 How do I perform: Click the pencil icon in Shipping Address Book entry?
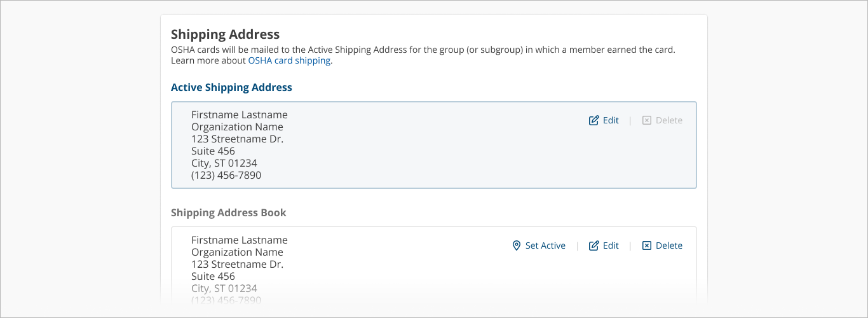coord(593,245)
